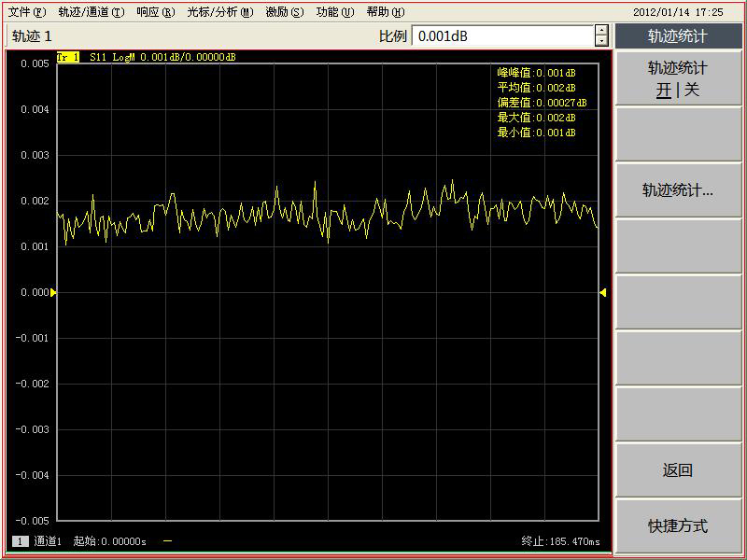
Task: Click the 峰峰值 statistics readout text
Action: pyautogui.click(x=536, y=73)
